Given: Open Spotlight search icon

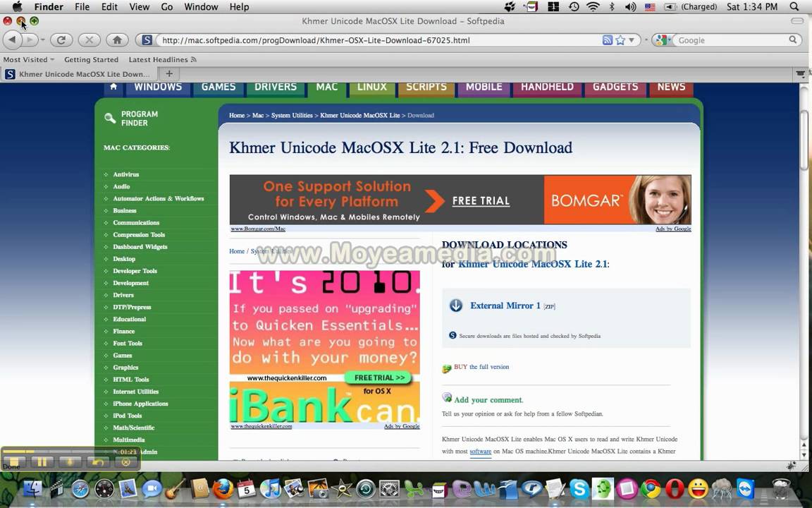Looking at the screenshot, I should tap(794, 7).
